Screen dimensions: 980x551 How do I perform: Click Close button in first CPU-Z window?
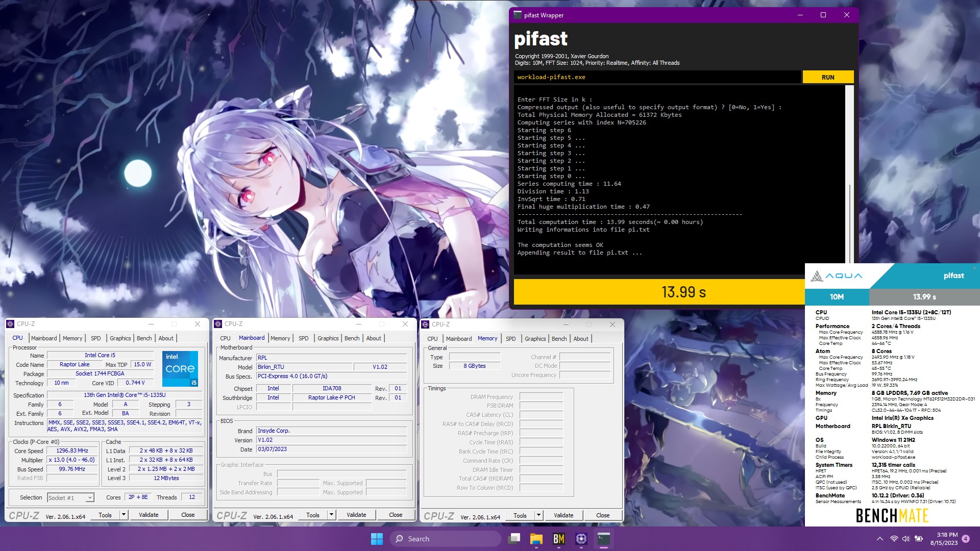click(x=188, y=515)
